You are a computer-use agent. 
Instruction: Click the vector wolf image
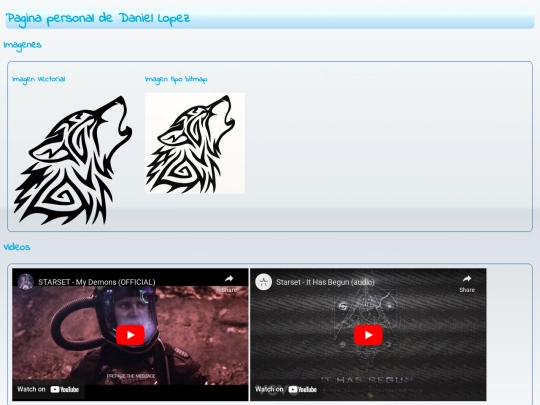pos(73,160)
